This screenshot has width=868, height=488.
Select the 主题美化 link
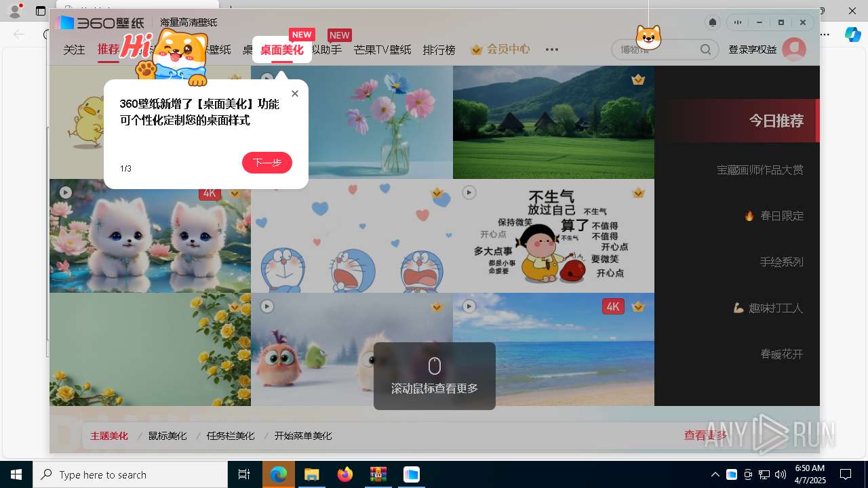[x=109, y=436]
